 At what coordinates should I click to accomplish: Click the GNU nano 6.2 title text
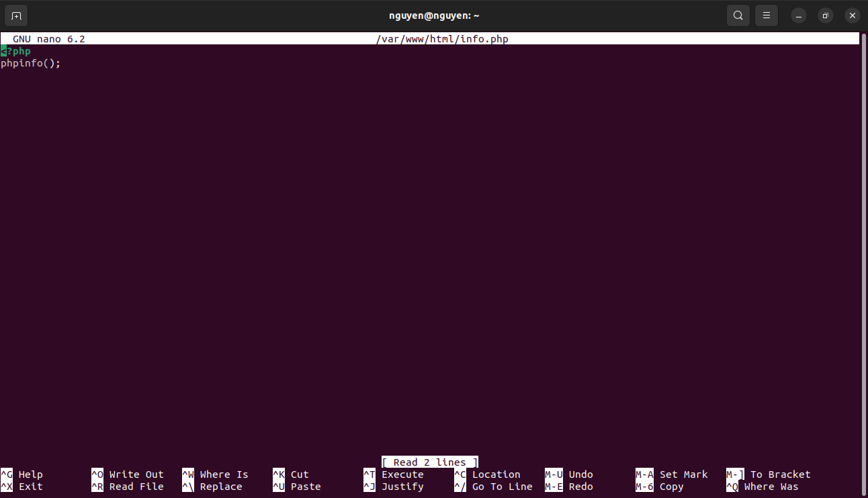tap(49, 39)
